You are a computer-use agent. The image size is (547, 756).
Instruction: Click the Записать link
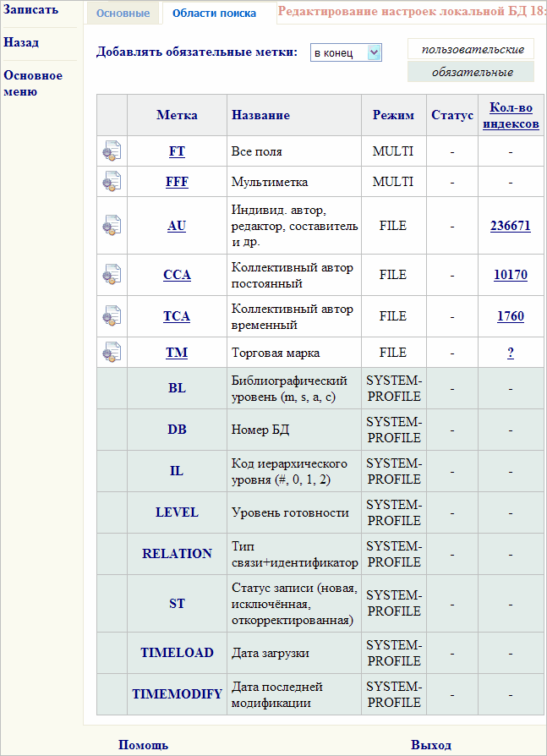31,10
